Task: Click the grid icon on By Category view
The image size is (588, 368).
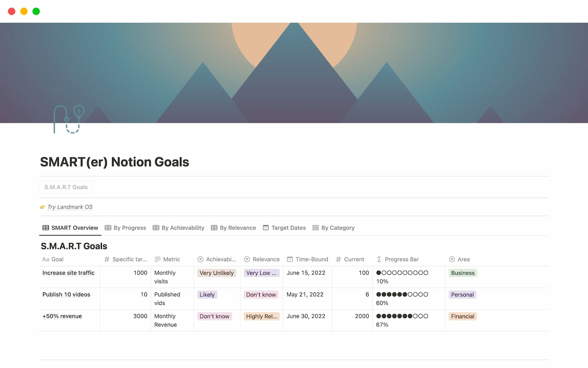Action: 315,228
